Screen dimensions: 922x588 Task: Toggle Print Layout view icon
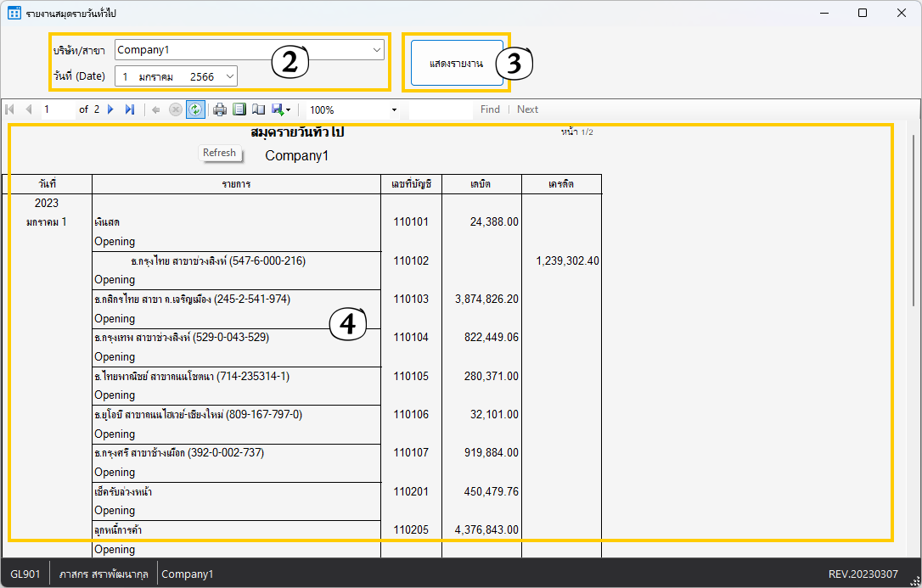[239, 109]
